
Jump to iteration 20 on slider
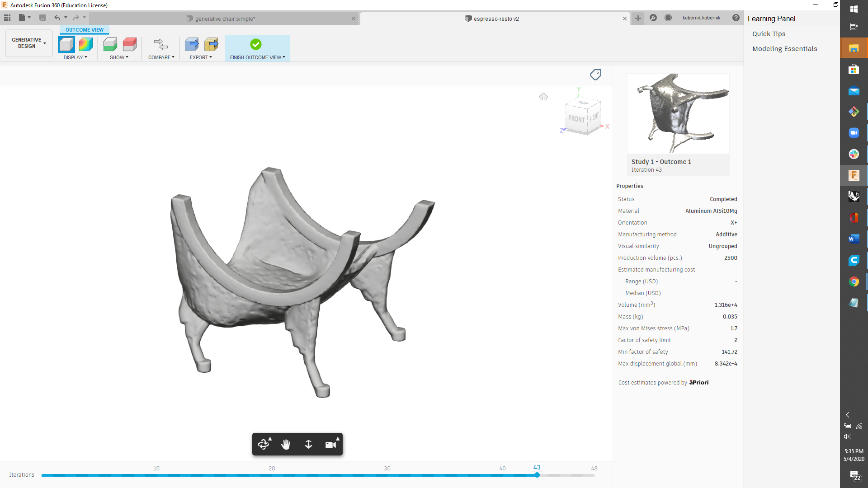[272, 475]
